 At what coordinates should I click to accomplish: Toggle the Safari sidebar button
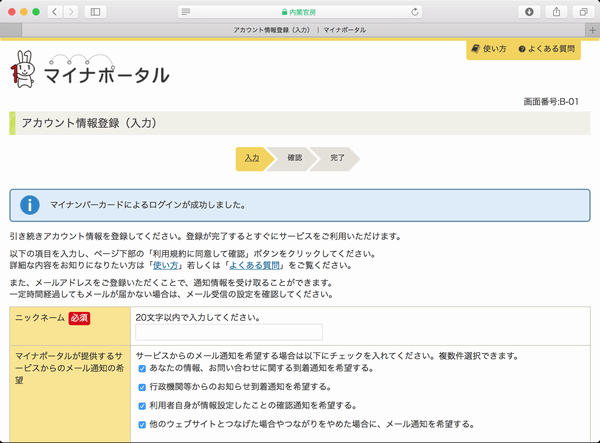tap(95, 12)
